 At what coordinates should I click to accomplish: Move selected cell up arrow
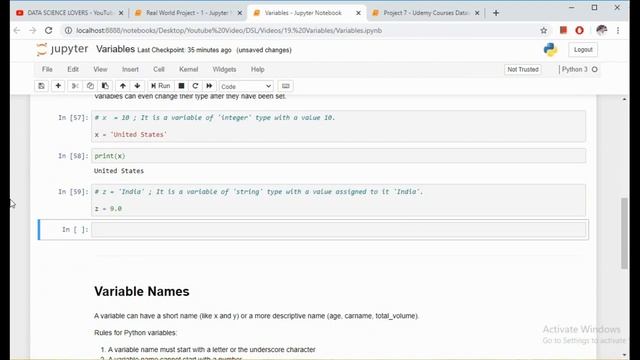(x=122, y=86)
